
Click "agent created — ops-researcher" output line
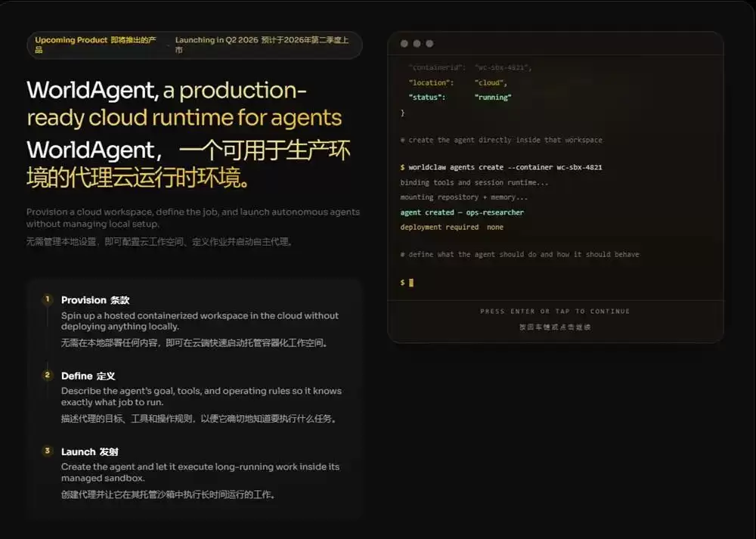pyautogui.click(x=462, y=212)
